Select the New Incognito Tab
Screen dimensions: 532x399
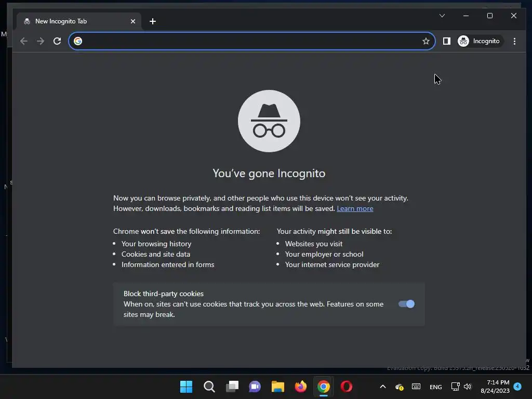pyautogui.click(x=79, y=21)
